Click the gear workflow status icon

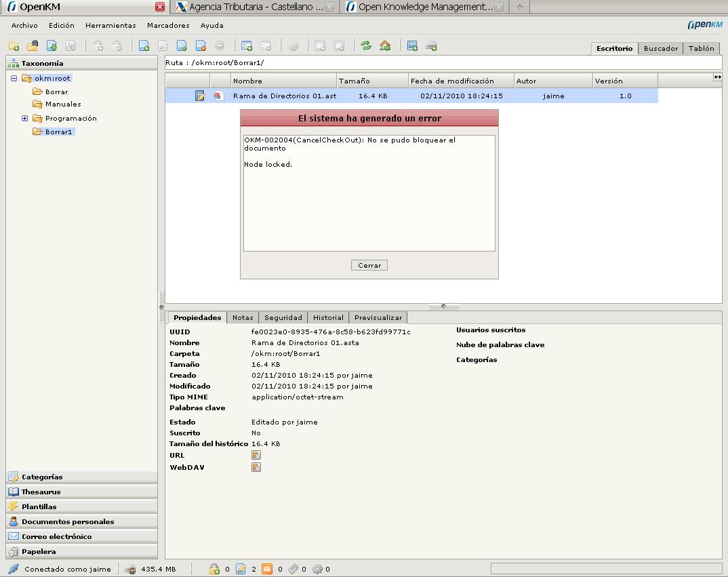(317, 569)
